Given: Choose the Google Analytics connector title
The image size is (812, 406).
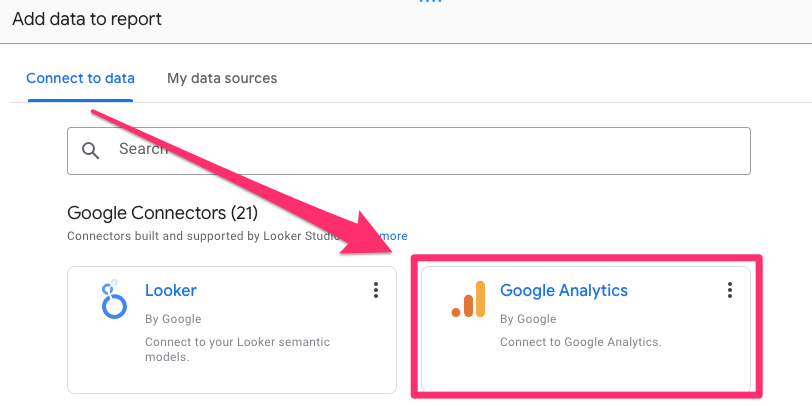Looking at the screenshot, I should coord(564,291).
